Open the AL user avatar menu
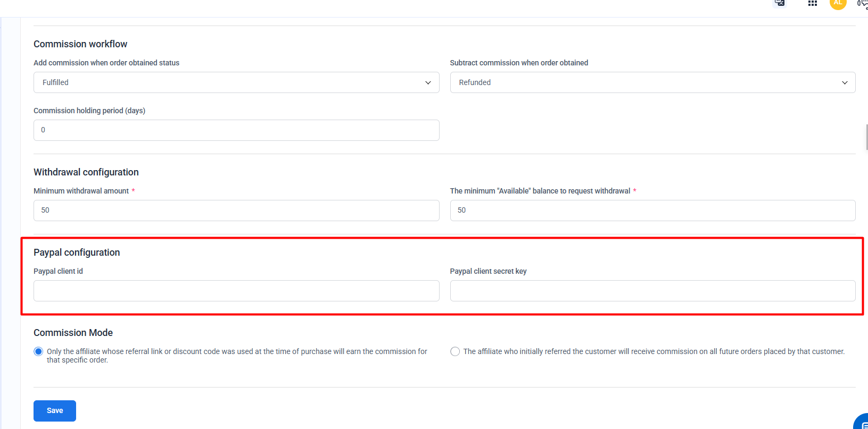 (838, 3)
